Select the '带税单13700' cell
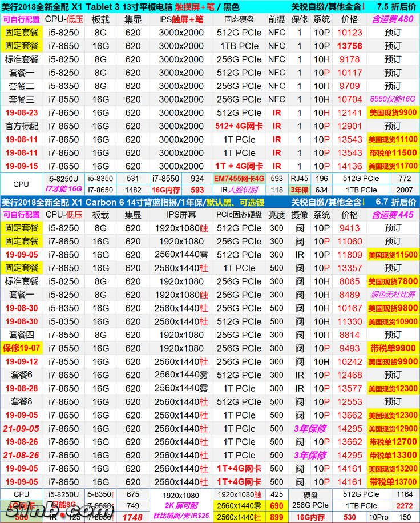The height and width of the screenshot is (523, 420). pos(393,482)
